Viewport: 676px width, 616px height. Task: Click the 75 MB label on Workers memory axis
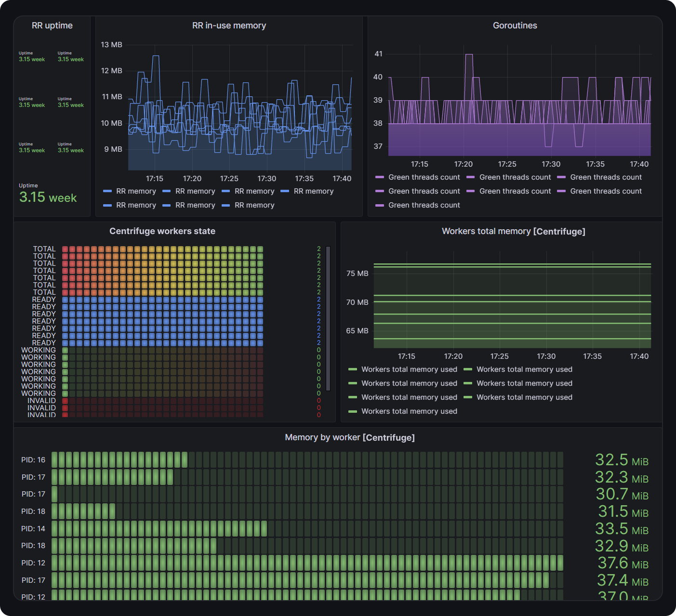[357, 274]
